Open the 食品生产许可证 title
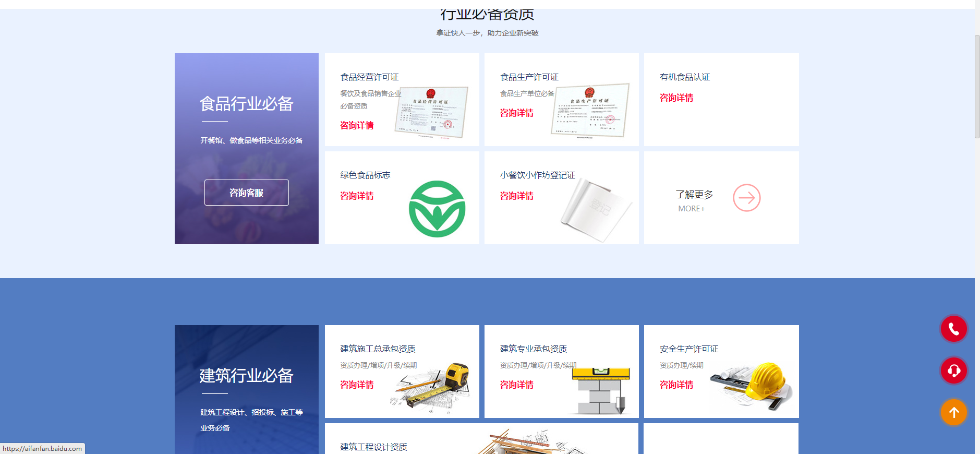Viewport: 980px width, 454px height. 529,77
